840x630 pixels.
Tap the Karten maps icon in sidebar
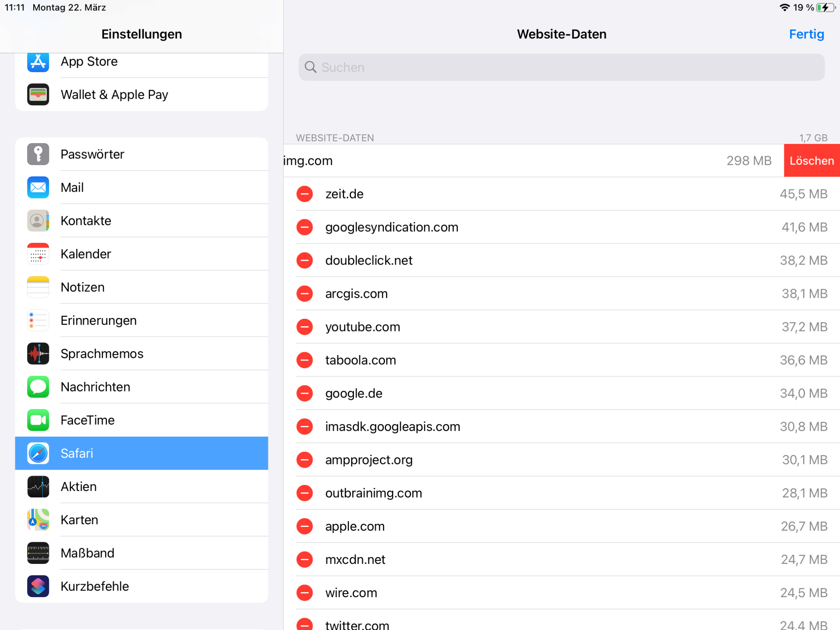click(38, 519)
